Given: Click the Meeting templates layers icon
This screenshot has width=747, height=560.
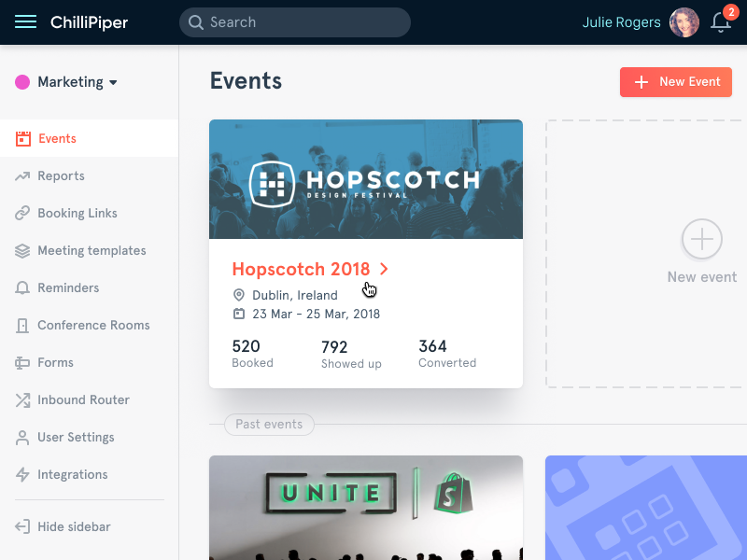Looking at the screenshot, I should (22, 250).
